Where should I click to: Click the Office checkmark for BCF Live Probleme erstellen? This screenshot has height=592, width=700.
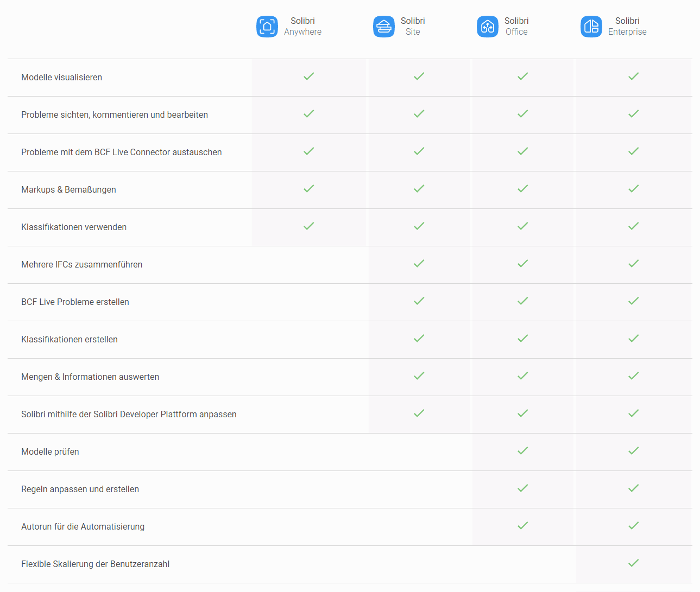point(523,301)
